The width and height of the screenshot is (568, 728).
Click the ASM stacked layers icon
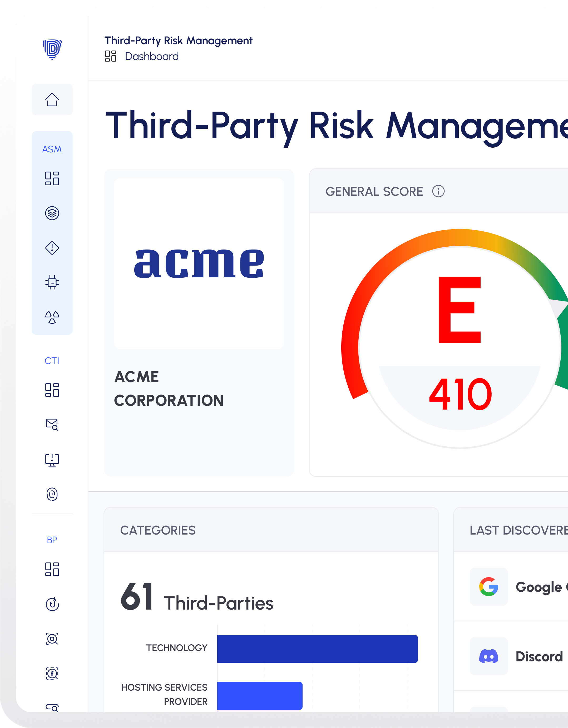(x=52, y=213)
